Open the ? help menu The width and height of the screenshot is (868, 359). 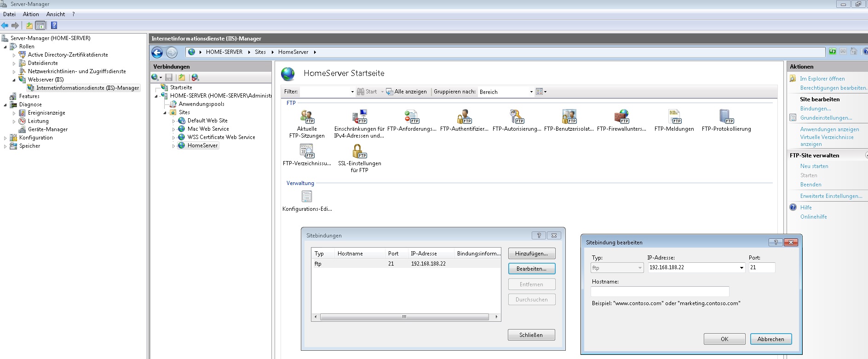pos(74,14)
